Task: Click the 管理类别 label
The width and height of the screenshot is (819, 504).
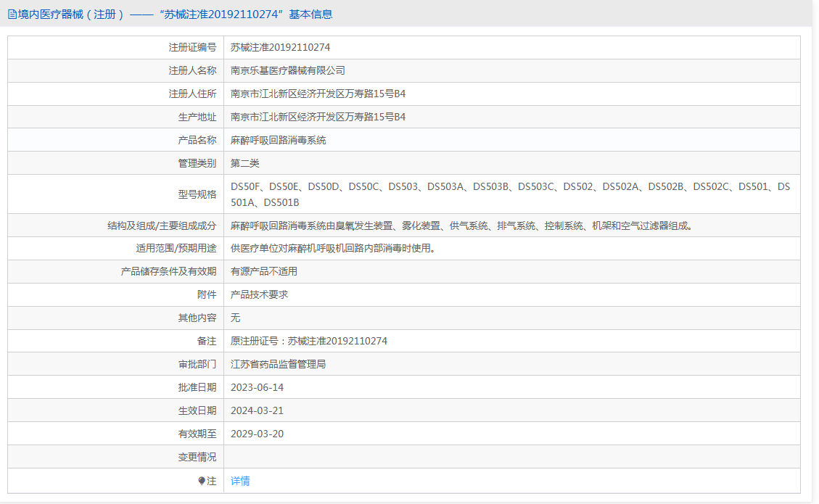Action: click(197, 163)
